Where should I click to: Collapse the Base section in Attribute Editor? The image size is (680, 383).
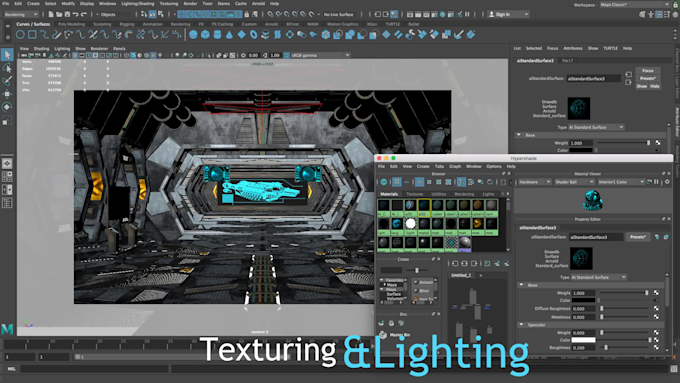(519, 135)
